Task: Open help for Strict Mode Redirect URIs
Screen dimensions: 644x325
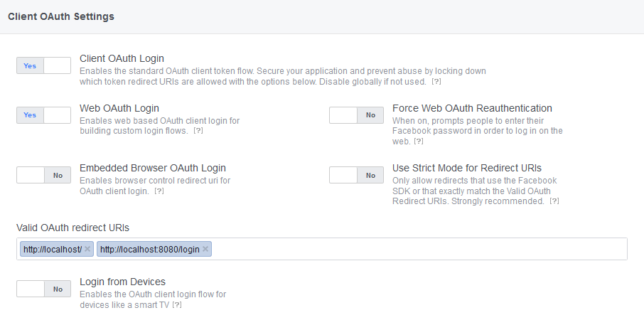Action: coord(554,201)
